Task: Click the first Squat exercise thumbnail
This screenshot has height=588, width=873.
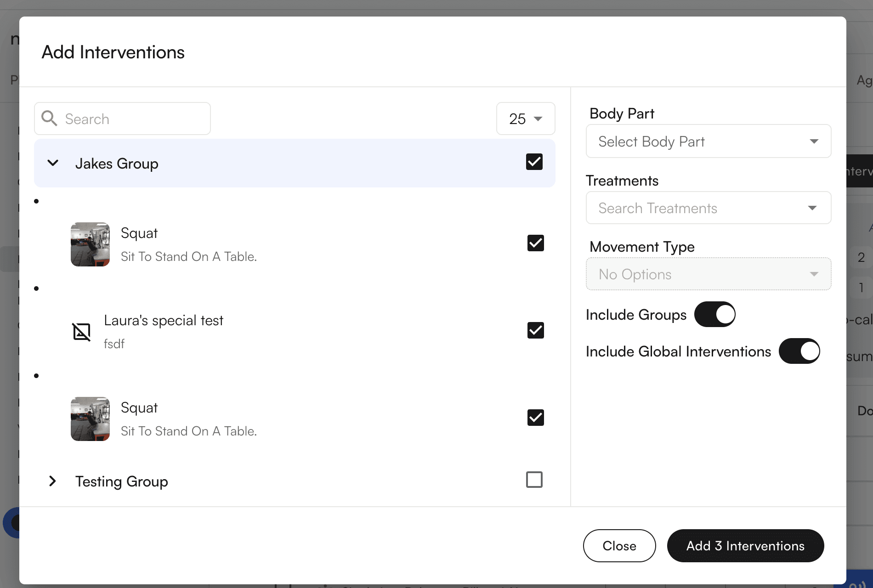Action: tap(90, 244)
